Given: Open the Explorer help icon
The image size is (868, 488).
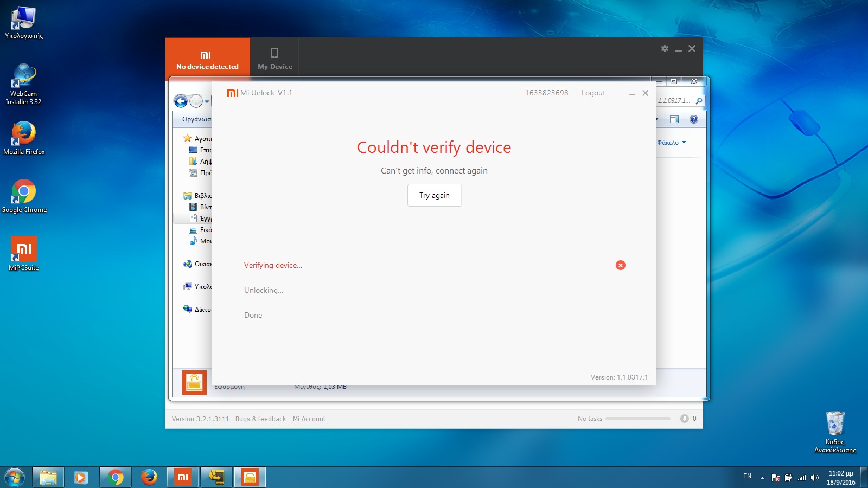Looking at the screenshot, I should [693, 119].
